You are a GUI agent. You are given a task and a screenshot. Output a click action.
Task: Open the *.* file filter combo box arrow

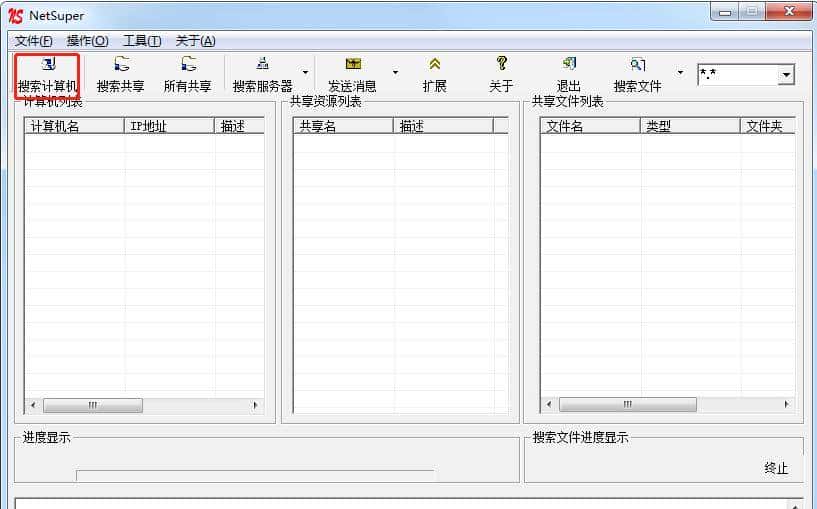tap(786, 75)
